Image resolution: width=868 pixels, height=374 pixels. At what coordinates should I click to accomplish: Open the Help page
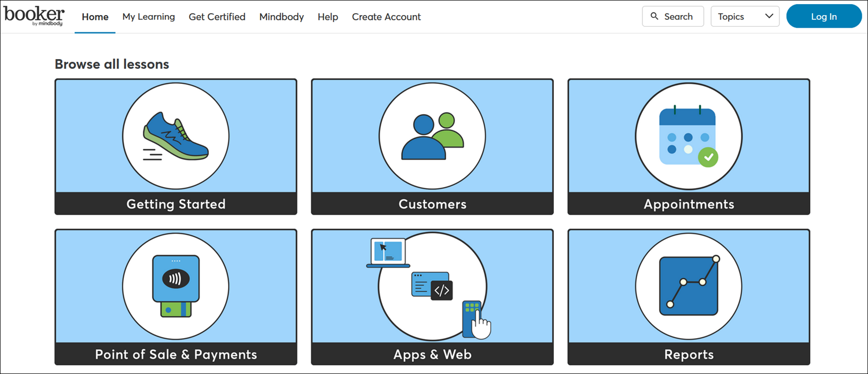point(328,17)
